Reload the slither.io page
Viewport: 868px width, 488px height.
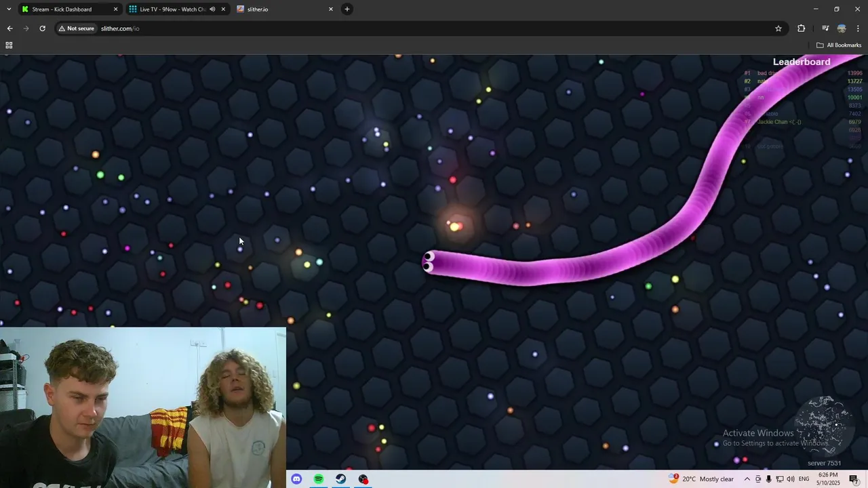click(42, 28)
